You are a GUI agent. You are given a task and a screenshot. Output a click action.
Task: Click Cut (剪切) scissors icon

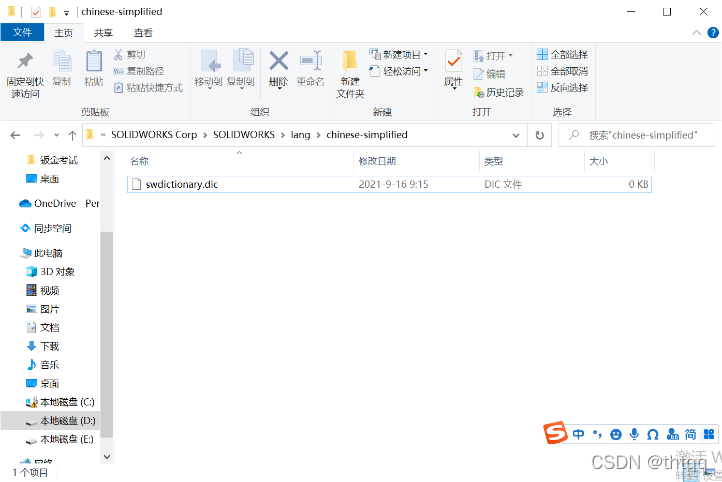point(118,54)
